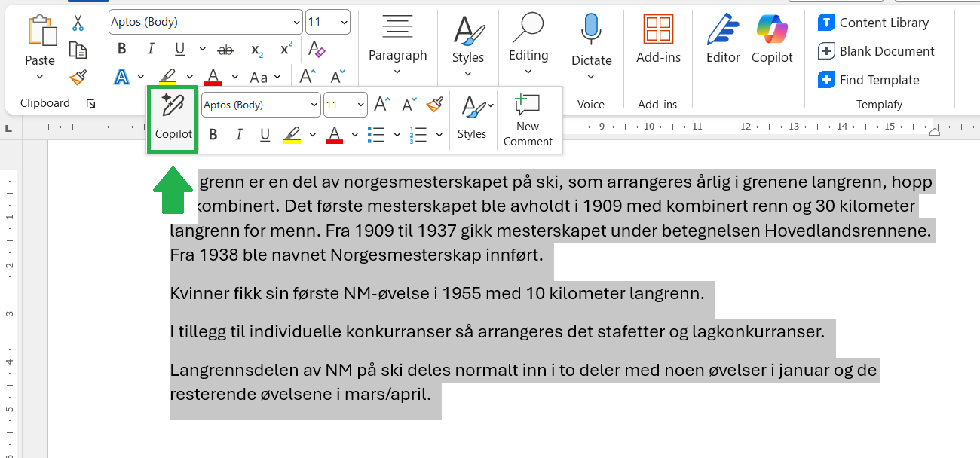
Task: Open the Editing menu
Action: click(x=528, y=39)
